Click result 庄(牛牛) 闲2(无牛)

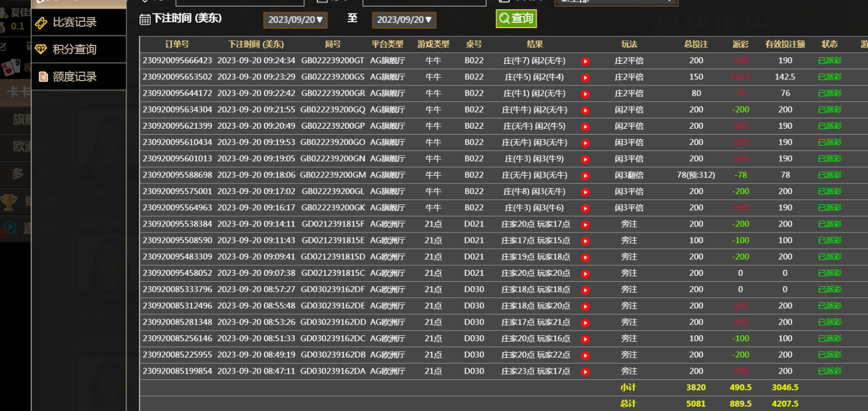click(x=535, y=110)
